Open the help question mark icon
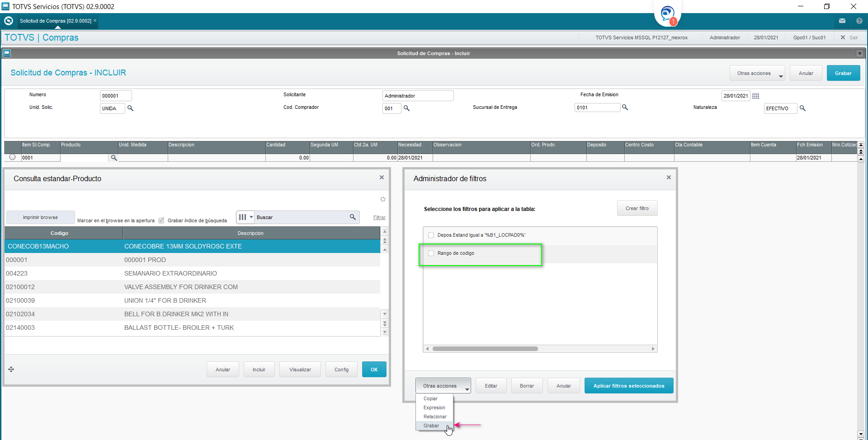 pyautogui.click(x=859, y=21)
